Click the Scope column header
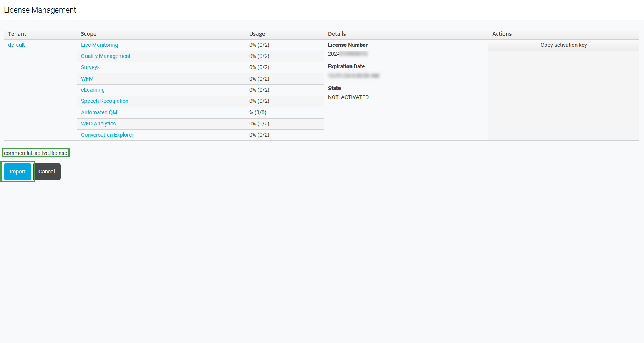The height and width of the screenshot is (343, 644). coord(89,34)
